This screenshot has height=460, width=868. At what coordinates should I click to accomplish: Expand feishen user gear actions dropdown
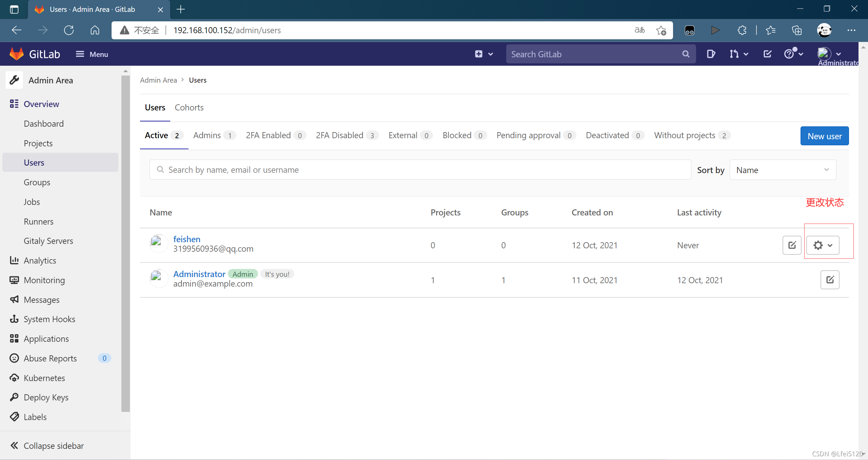[823, 245]
